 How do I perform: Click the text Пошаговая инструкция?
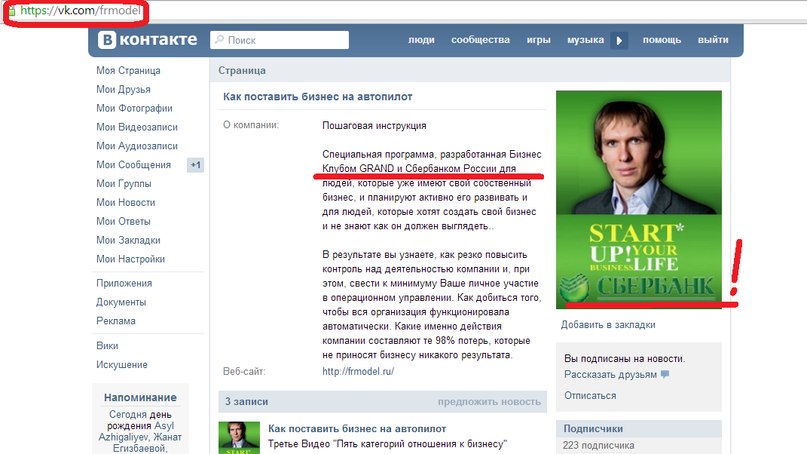pos(374,126)
